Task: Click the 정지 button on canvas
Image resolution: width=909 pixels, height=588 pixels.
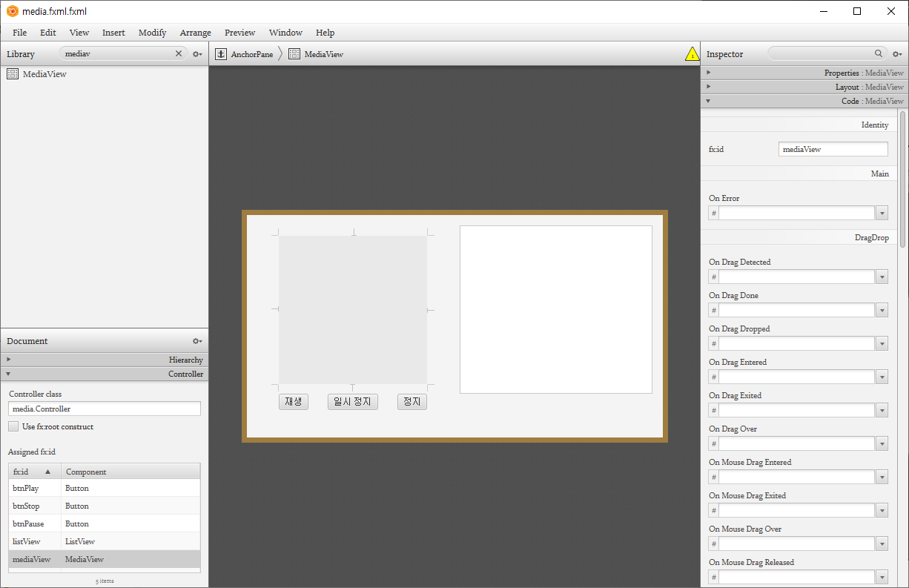Action: pos(412,402)
